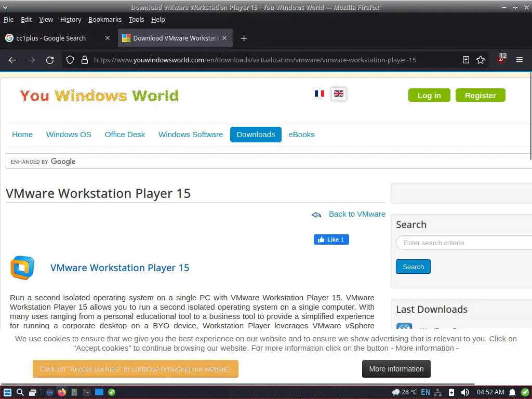Viewport: 532px width, 399px height.
Task: Focus the Enter search criteria field
Action: click(464, 243)
